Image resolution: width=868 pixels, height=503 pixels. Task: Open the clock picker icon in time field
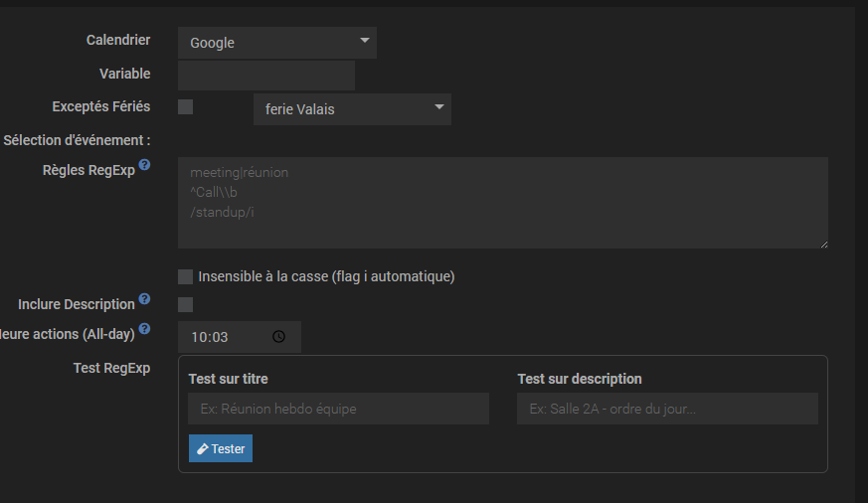(278, 337)
